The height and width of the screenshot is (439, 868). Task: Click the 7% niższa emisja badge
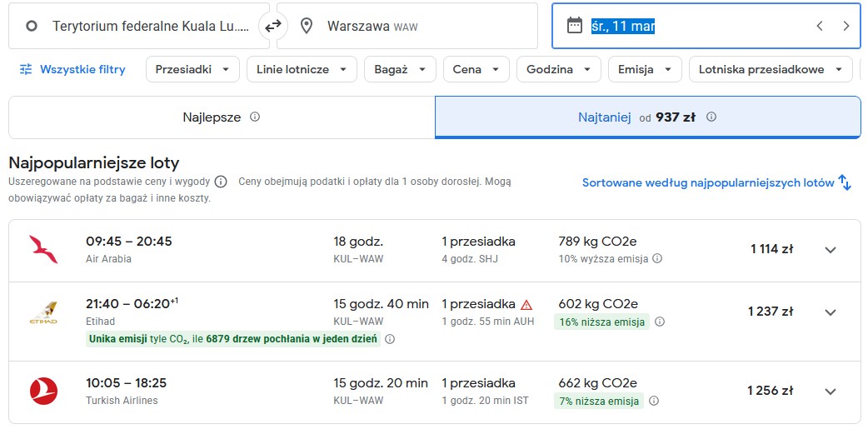(x=599, y=401)
